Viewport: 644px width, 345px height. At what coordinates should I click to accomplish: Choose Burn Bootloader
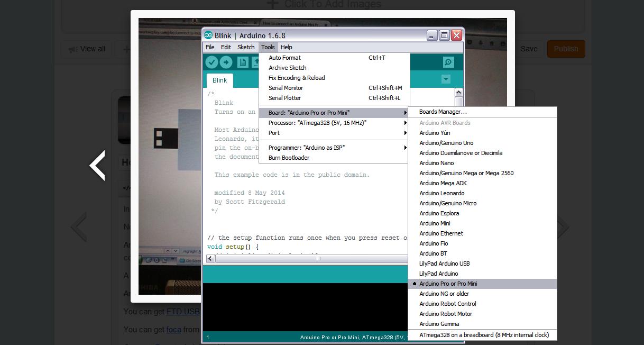[x=334, y=158]
